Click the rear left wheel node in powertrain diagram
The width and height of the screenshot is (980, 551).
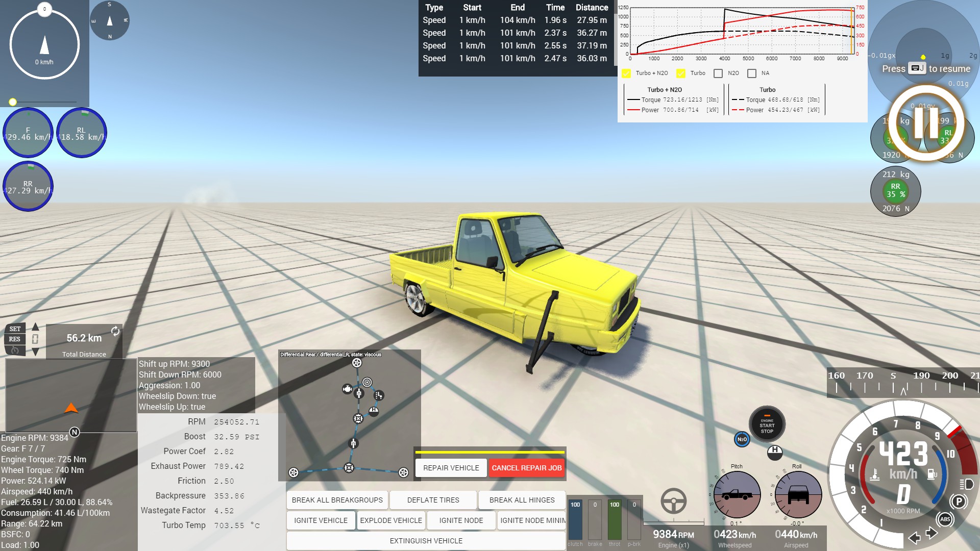click(x=293, y=472)
